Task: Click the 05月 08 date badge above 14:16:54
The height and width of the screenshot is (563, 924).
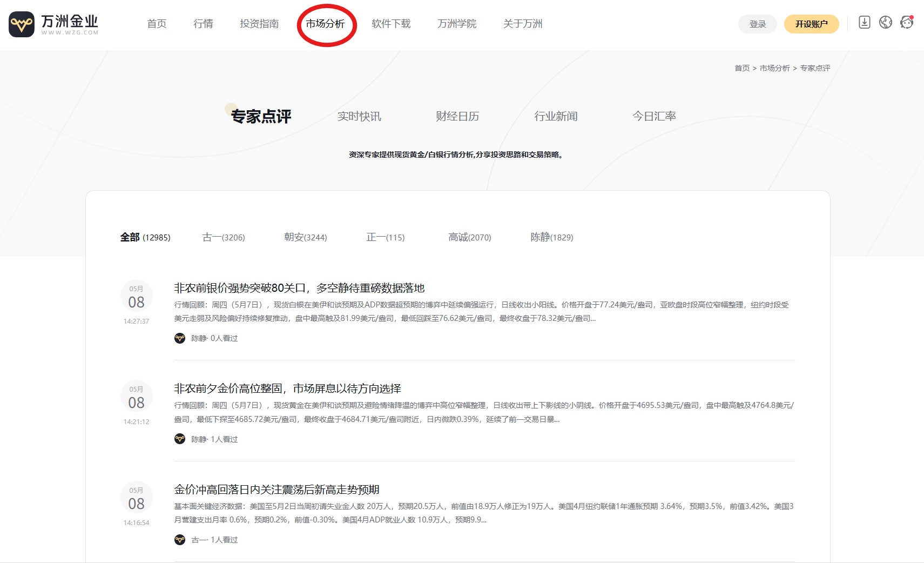Action: click(137, 498)
